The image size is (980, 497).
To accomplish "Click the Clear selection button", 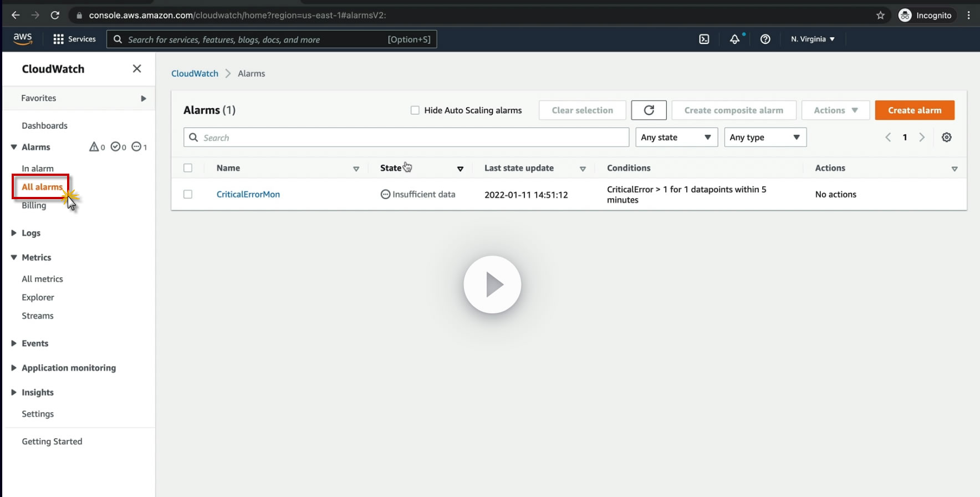I will (583, 110).
